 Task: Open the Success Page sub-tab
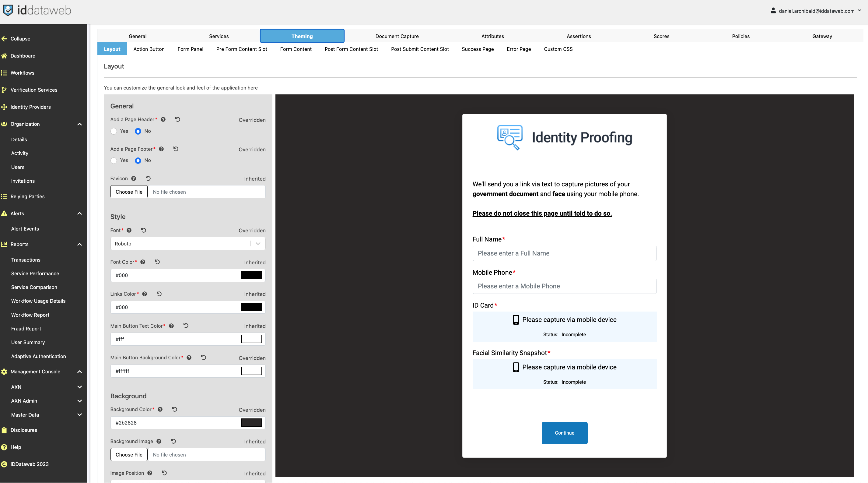(x=478, y=49)
